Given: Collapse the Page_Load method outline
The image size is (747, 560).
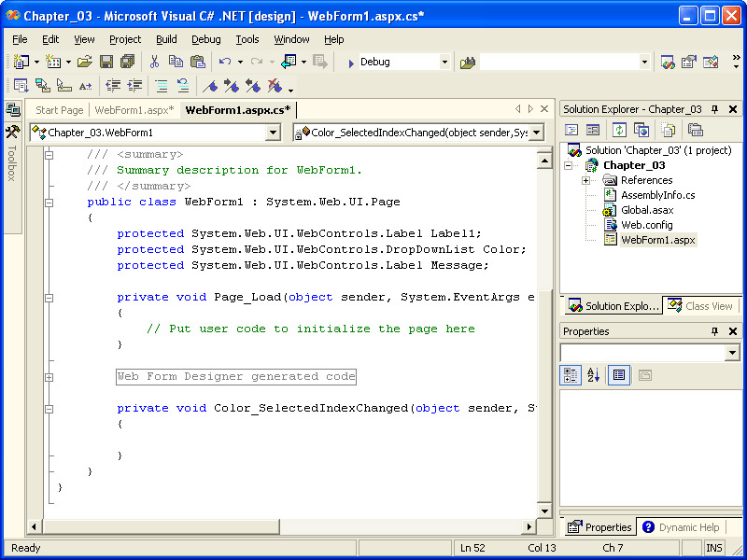Looking at the screenshot, I should click(49, 298).
